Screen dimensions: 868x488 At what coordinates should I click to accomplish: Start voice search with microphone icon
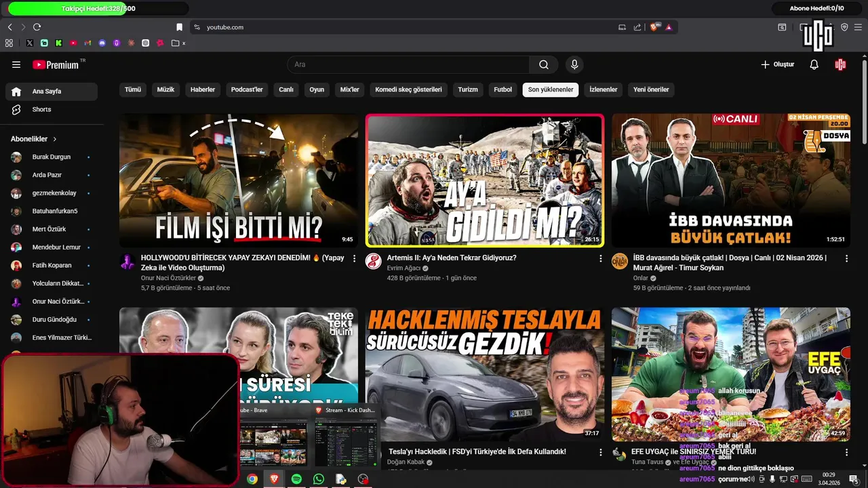tap(574, 64)
